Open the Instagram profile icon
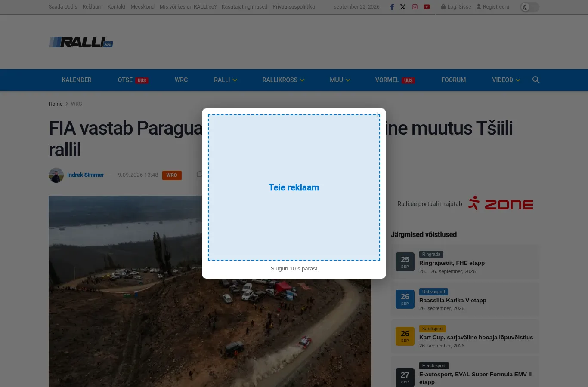Image resolution: width=588 pixels, height=387 pixels. pyautogui.click(x=415, y=7)
